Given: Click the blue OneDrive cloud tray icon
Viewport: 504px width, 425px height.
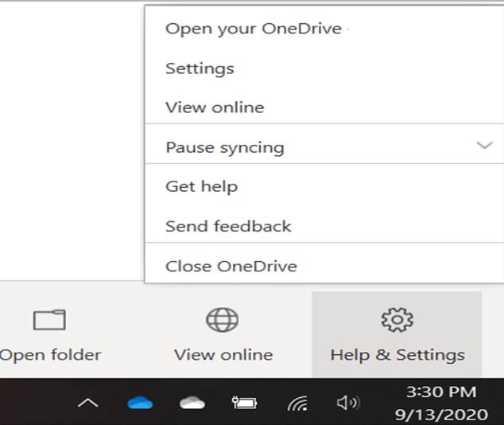Looking at the screenshot, I should (140, 403).
